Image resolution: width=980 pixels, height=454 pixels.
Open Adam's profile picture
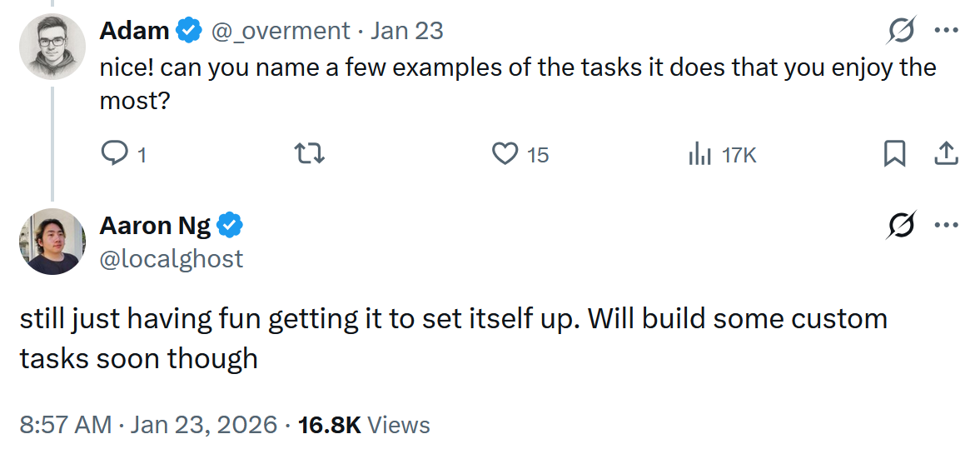pyautogui.click(x=52, y=47)
